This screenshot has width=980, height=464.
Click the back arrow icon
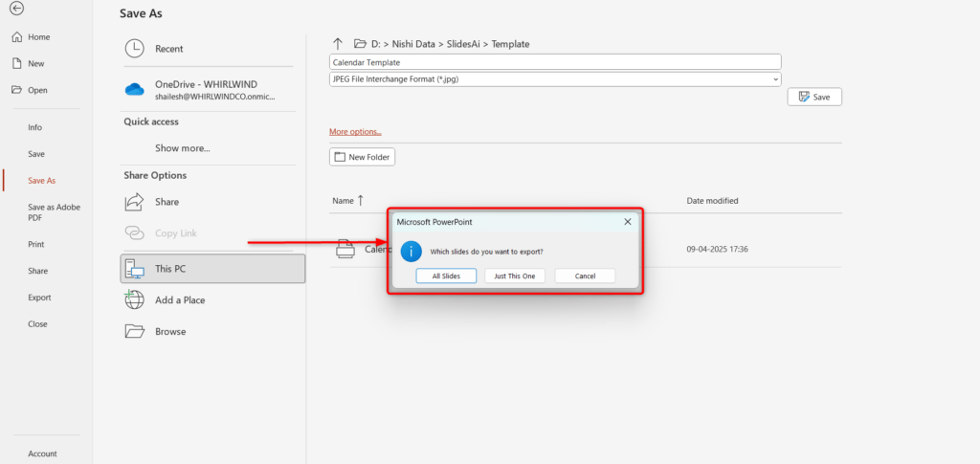tap(17, 9)
